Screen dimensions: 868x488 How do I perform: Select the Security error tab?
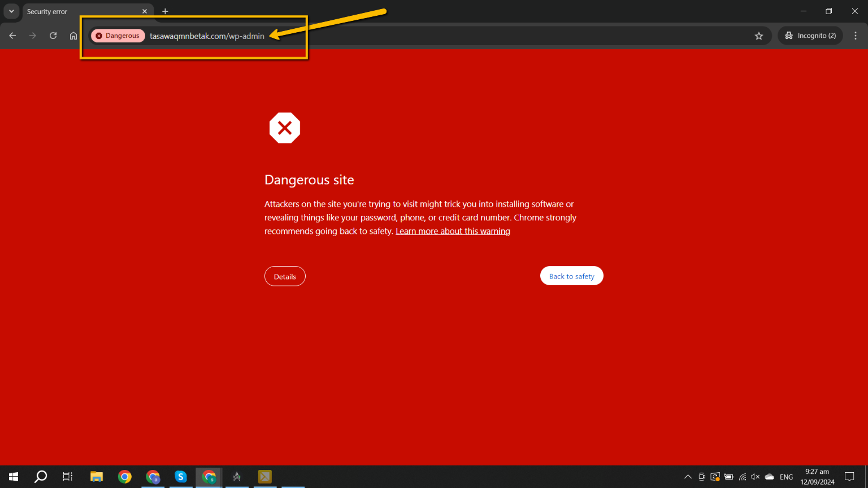click(x=88, y=12)
